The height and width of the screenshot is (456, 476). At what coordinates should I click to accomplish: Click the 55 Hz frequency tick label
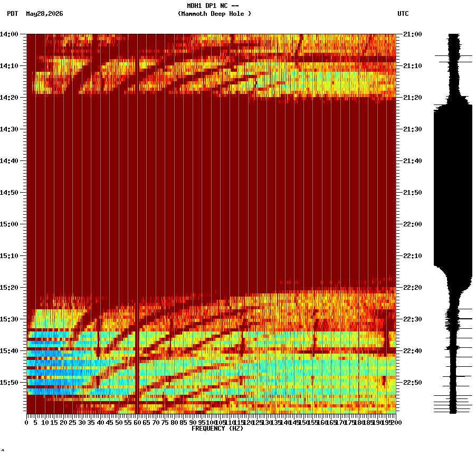pyautogui.click(x=128, y=423)
